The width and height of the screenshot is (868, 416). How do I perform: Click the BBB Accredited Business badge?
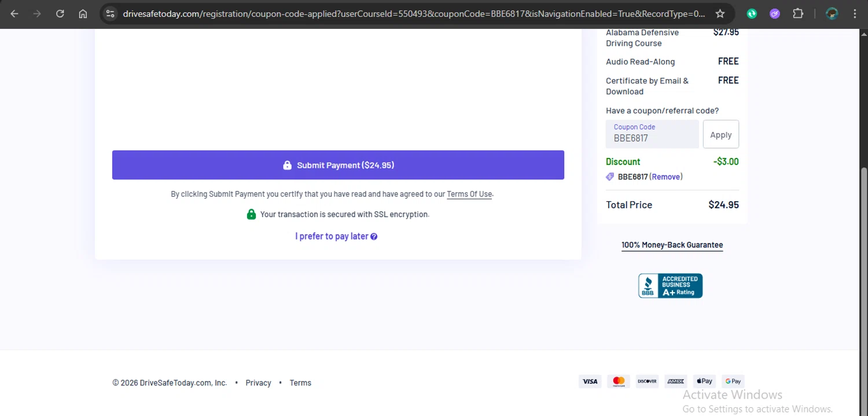670,286
